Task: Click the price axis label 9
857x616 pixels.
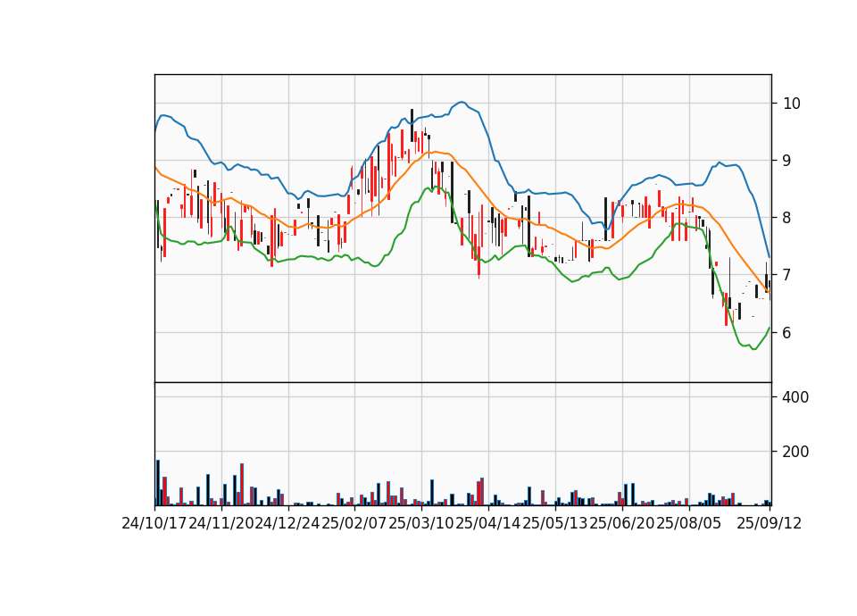Action: [787, 161]
